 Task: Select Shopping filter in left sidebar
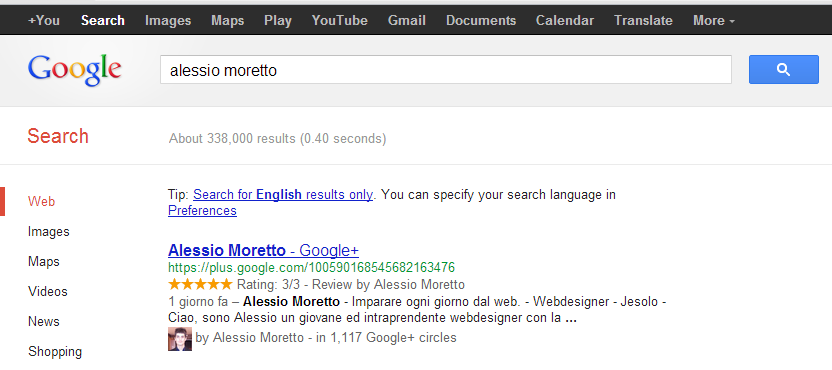click(55, 351)
